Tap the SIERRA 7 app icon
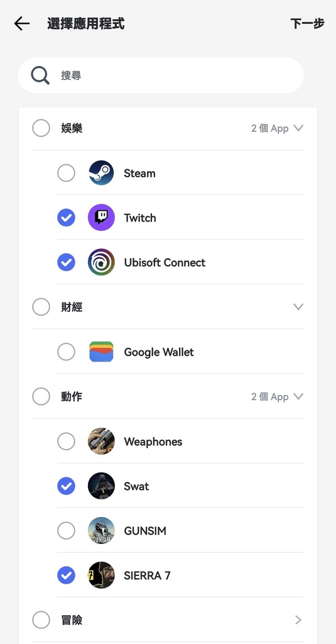This screenshot has height=644, width=336. click(101, 575)
